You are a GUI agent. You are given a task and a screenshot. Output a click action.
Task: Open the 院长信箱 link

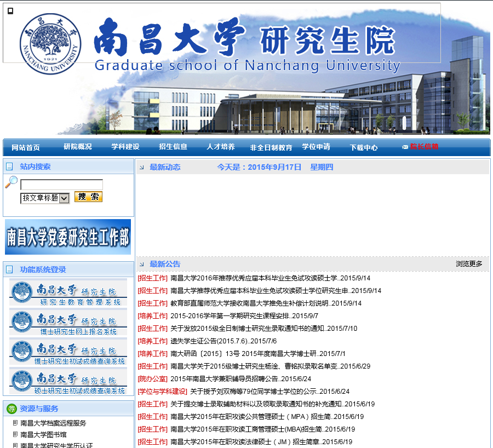coord(424,147)
